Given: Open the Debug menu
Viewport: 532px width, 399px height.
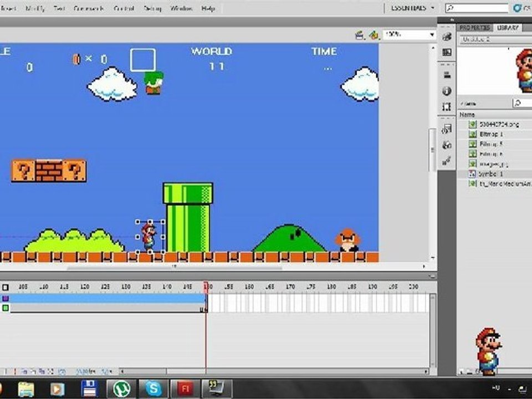Looking at the screenshot, I should (x=152, y=8).
